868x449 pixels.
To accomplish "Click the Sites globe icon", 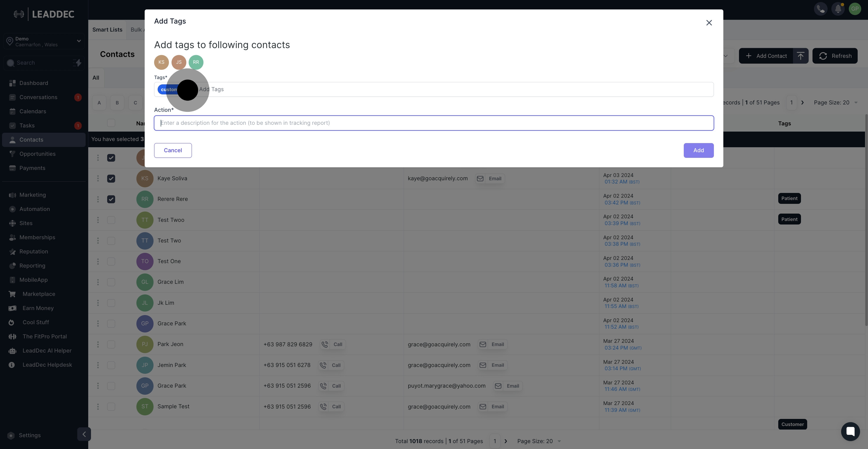I will click(12, 224).
